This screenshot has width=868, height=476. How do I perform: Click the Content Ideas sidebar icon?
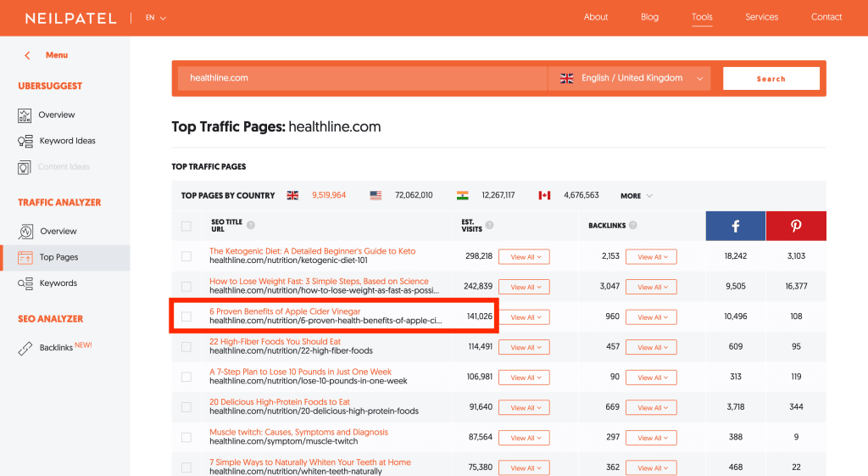25,167
